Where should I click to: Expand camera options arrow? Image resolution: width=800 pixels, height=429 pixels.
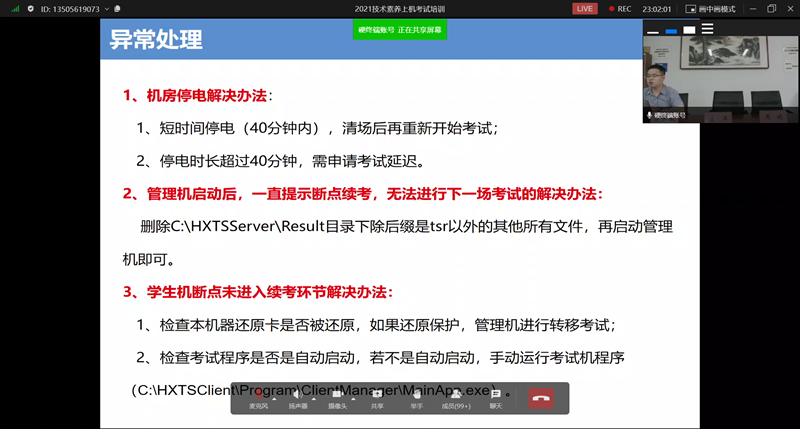(x=354, y=398)
